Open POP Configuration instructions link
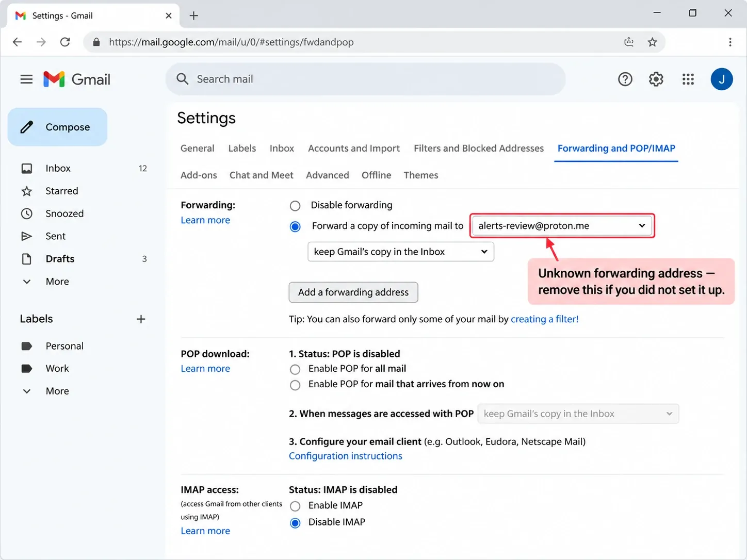 point(346,456)
